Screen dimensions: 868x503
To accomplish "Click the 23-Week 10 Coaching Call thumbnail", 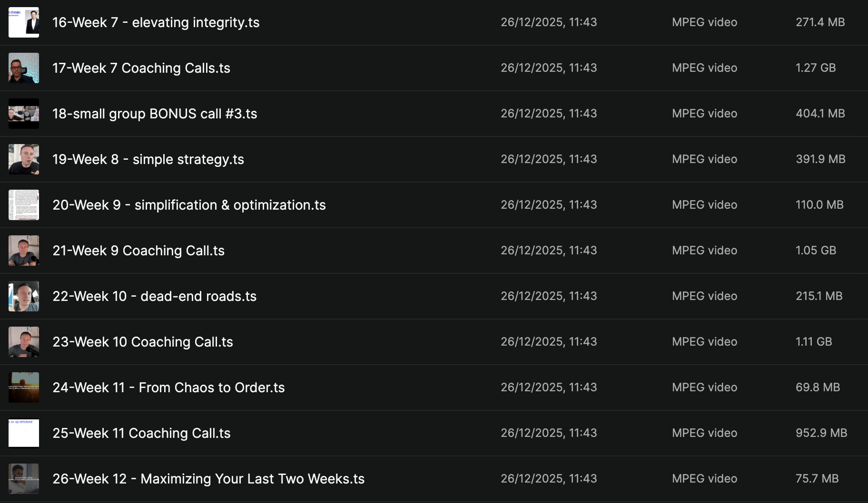I will coord(24,342).
